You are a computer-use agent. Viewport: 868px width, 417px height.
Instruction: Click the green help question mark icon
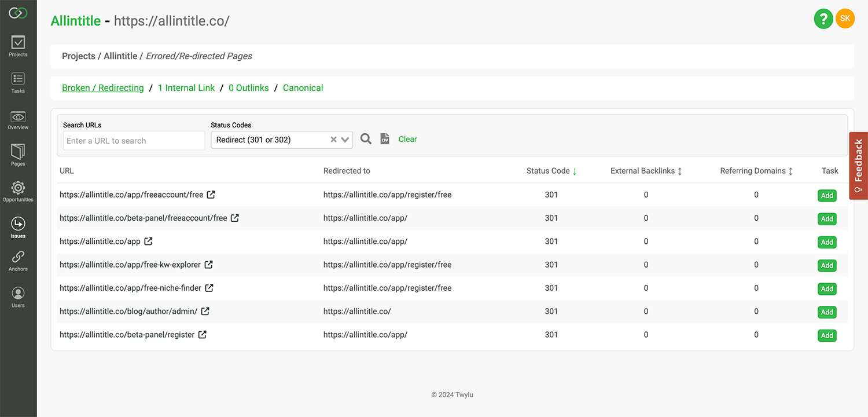click(823, 19)
